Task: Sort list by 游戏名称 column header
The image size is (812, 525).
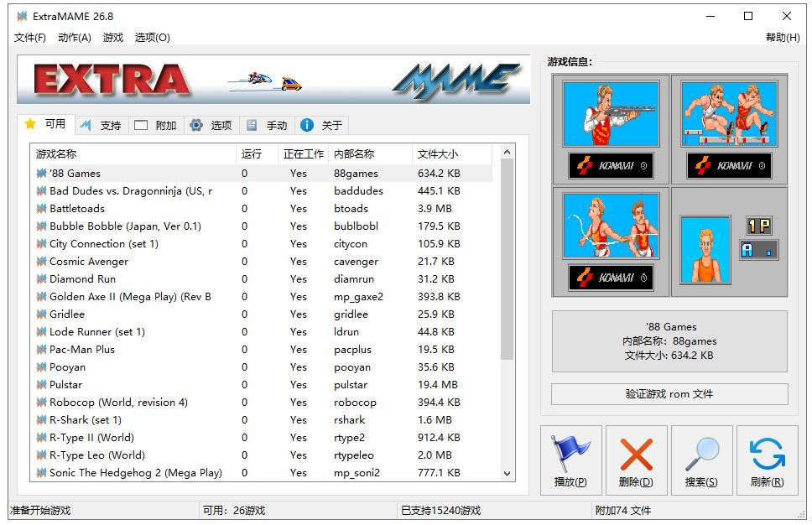Action: [133, 153]
